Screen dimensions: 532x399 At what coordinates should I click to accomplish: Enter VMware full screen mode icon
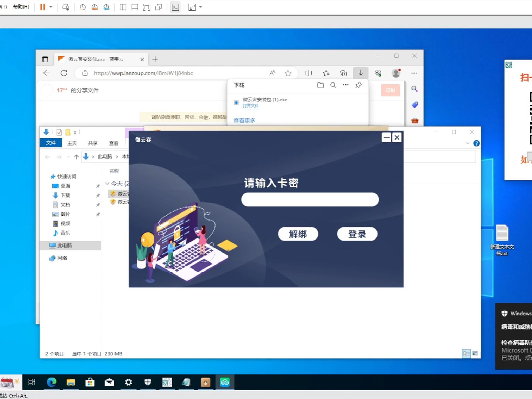click(147, 7)
